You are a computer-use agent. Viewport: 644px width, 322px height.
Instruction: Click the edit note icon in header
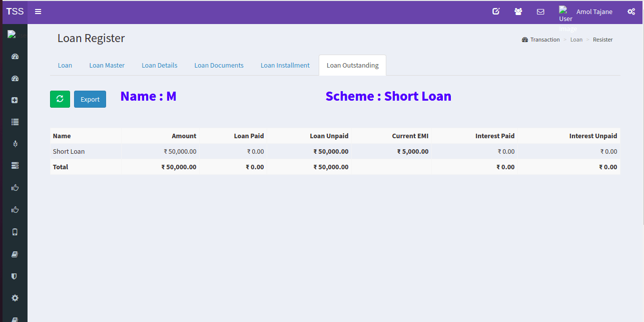click(x=496, y=12)
